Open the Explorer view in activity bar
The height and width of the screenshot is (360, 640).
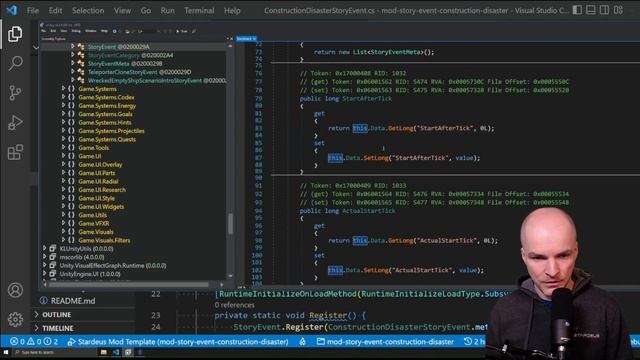point(15,34)
